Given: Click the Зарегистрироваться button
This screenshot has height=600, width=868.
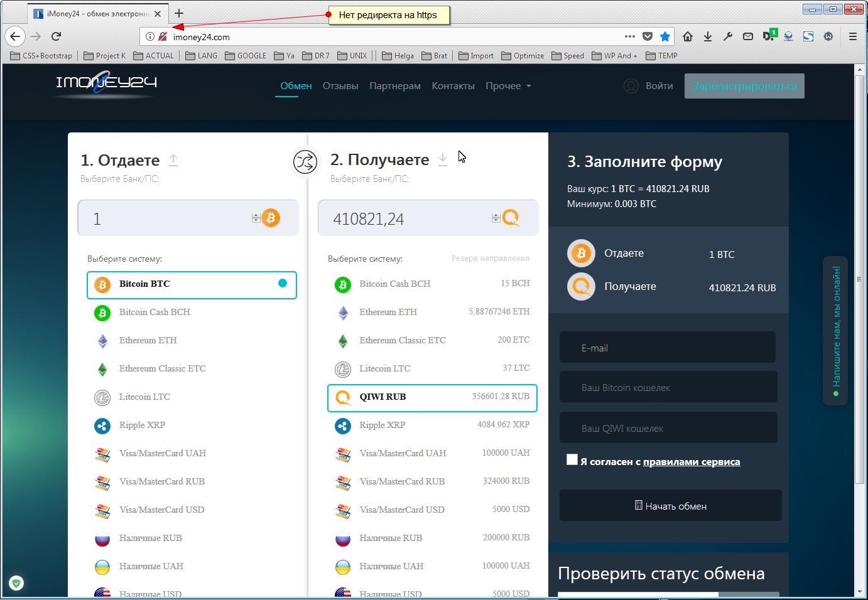Looking at the screenshot, I should [744, 86].
